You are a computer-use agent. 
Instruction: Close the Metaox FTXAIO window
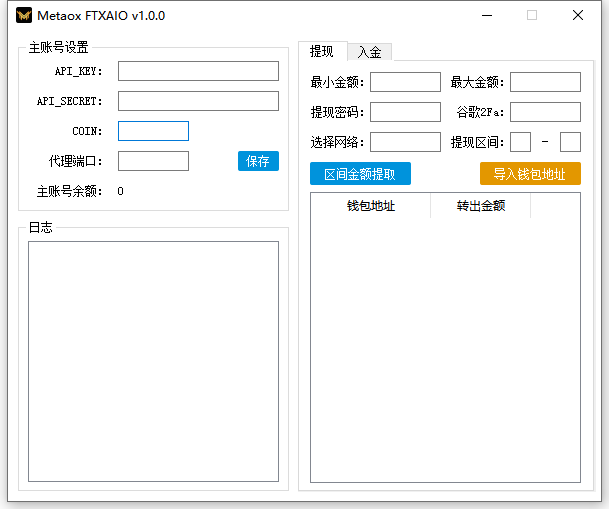pyautogui.click(x=578, y=16)
